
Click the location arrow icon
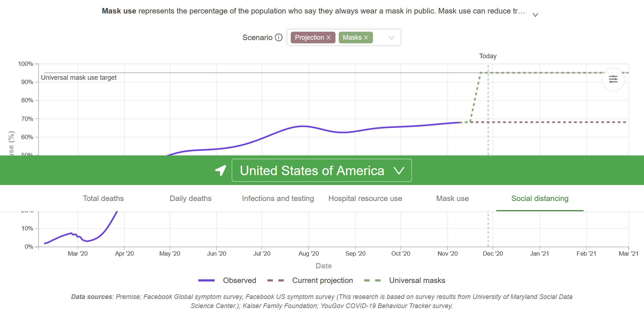click(x=220, y=170)
